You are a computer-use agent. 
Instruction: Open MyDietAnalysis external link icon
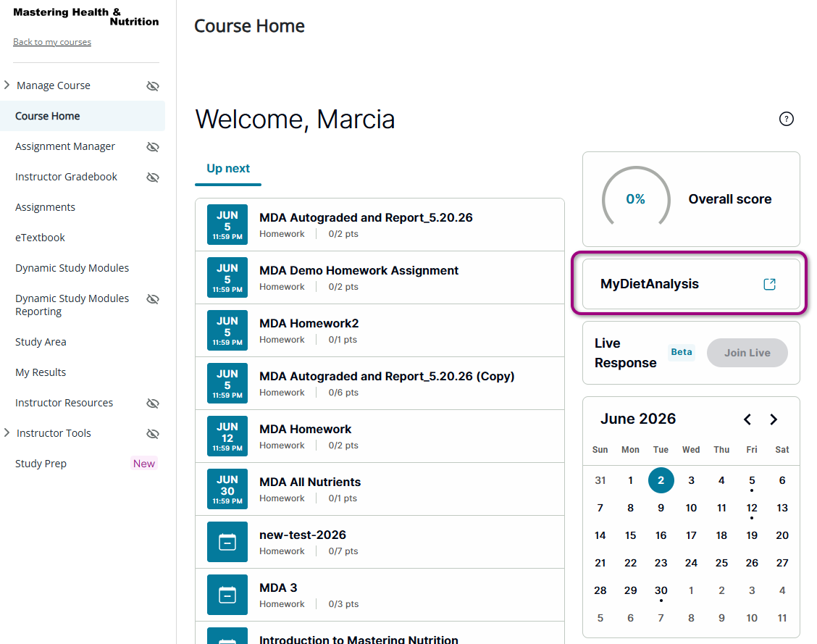(x=770, y=284)
